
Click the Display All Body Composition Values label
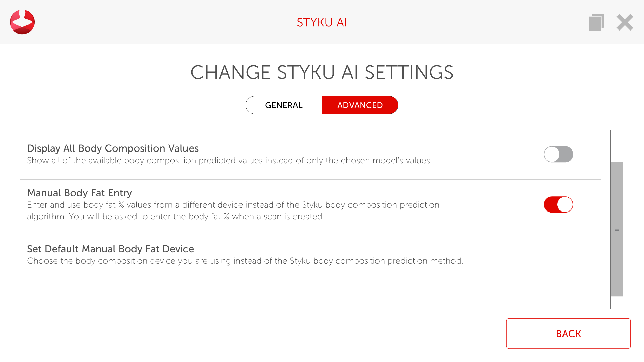click(113, 148)
